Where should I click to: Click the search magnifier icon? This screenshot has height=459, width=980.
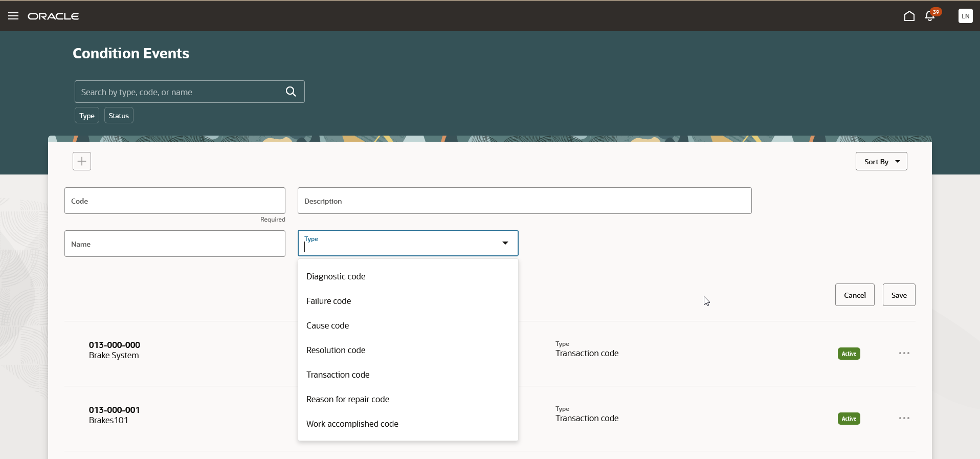(x=291, y=92)
